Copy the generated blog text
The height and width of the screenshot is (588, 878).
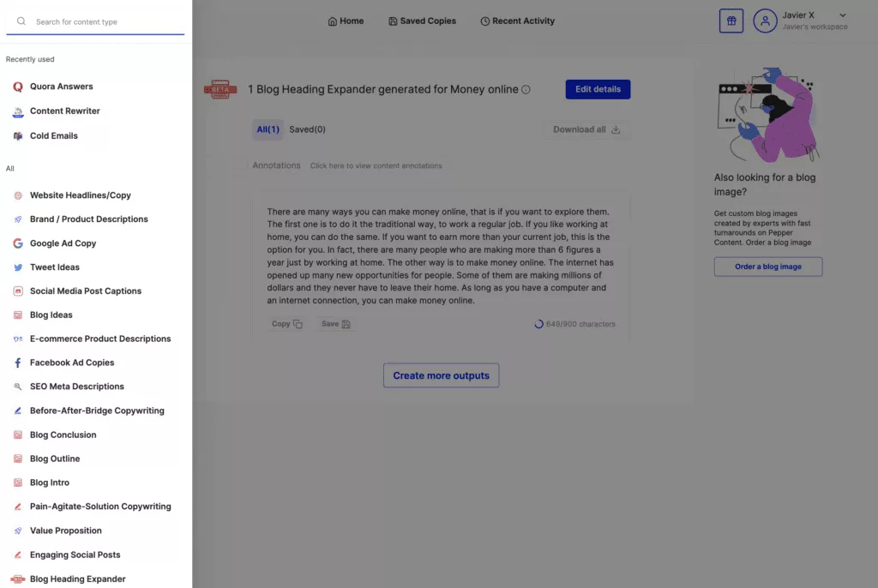pyautogui.click(x=286, y=324)
